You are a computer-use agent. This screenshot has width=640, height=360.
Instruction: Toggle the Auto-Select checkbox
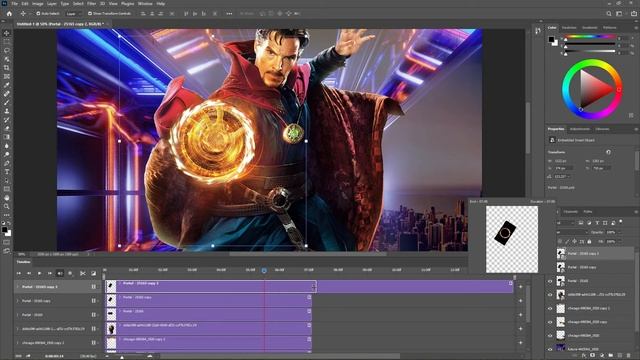point(38,13)
